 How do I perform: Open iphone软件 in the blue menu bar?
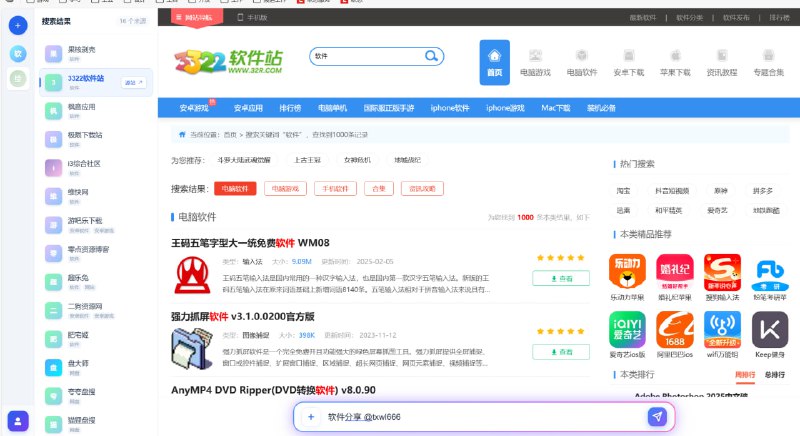[x=449, y=108]
